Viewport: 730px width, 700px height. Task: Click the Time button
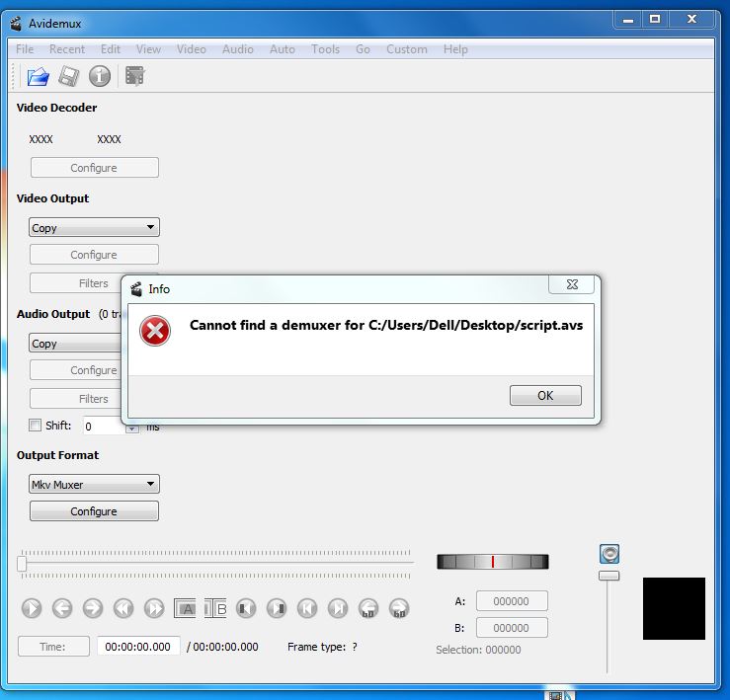pos(53,647)
